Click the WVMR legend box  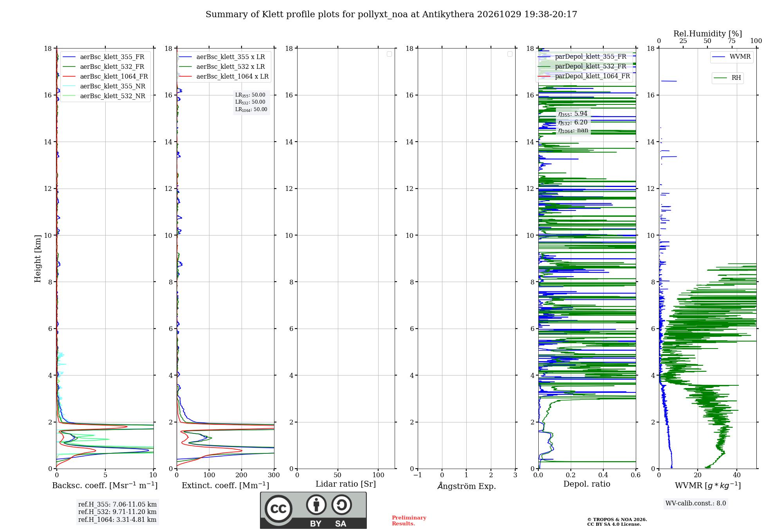(732, 57)
